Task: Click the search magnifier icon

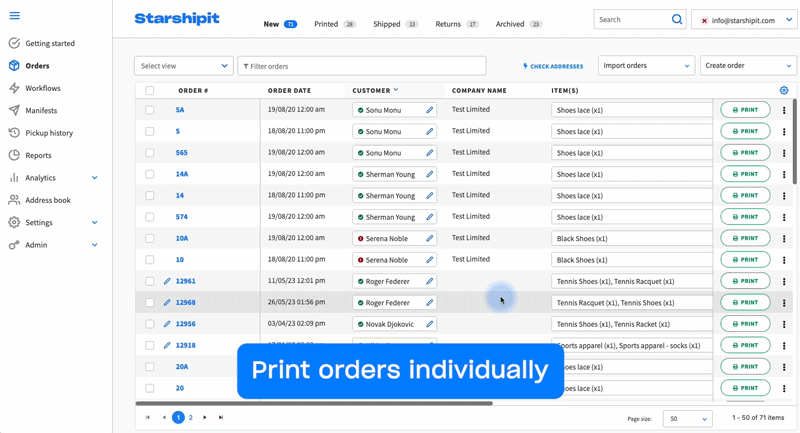Action: tap(677, 19)
